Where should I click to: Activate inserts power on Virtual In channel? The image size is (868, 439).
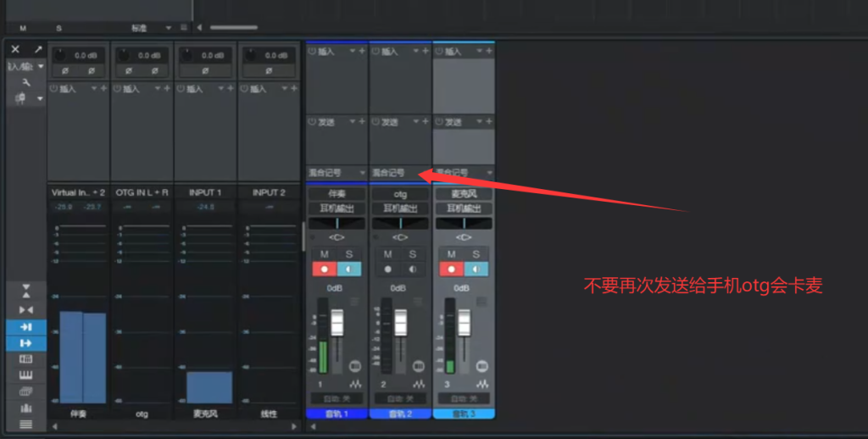[54, 89]
